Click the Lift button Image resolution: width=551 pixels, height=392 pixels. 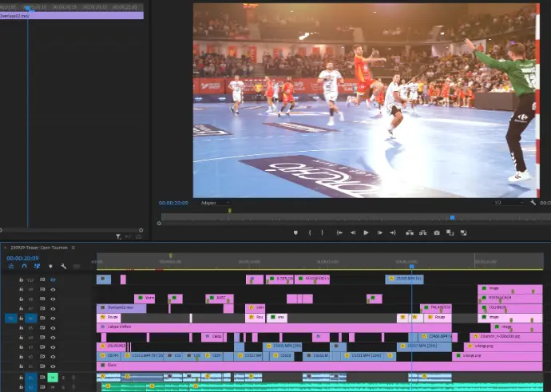[x=410, y=232]
